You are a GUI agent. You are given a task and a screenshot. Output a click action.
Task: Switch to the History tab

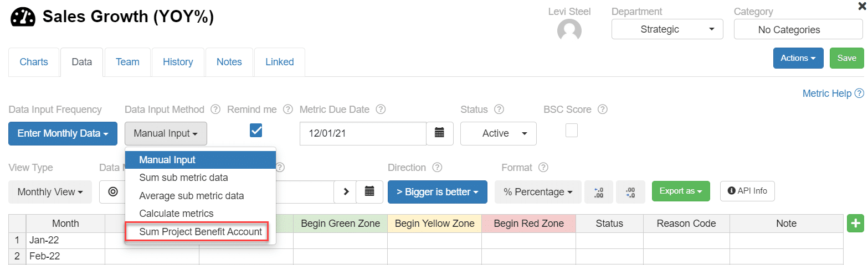[x=178, y=62]
